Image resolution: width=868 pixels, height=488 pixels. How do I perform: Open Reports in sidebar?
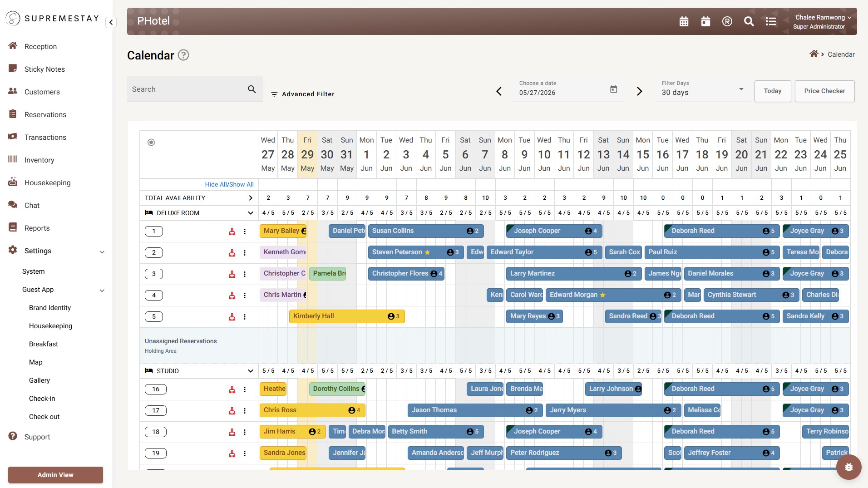point(37,228)
